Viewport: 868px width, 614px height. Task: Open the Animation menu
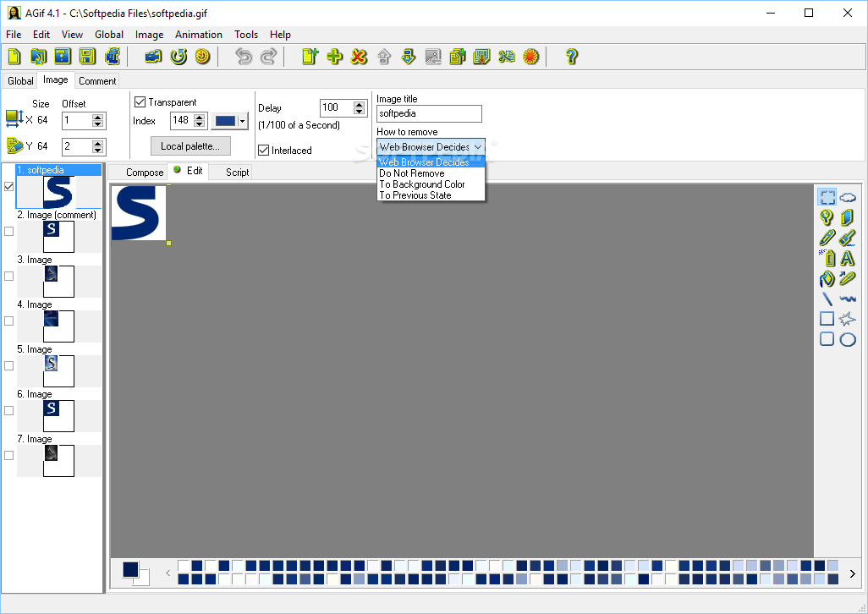pos(199,35)
